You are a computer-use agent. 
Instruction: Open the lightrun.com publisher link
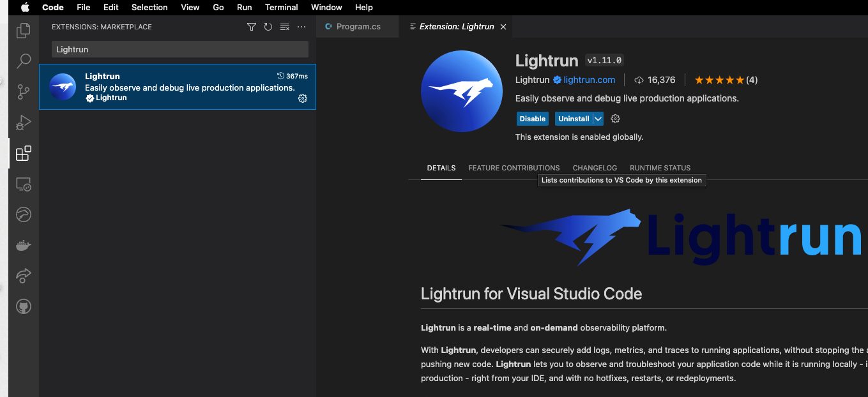[x=589, y=80]
